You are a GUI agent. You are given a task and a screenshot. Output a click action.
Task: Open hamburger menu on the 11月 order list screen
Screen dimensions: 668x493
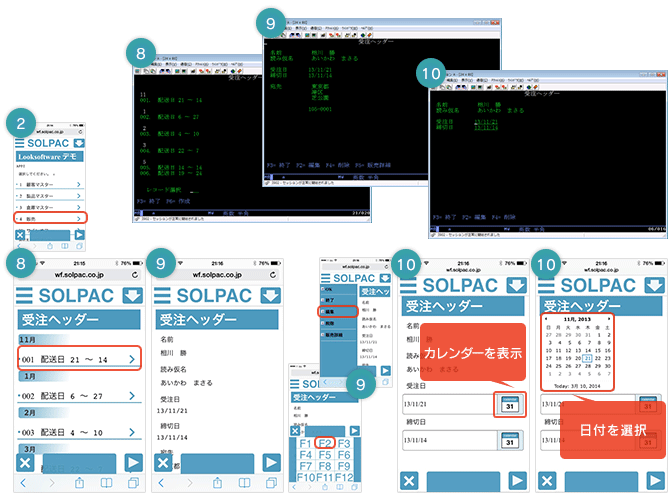[x=24, y=295]
